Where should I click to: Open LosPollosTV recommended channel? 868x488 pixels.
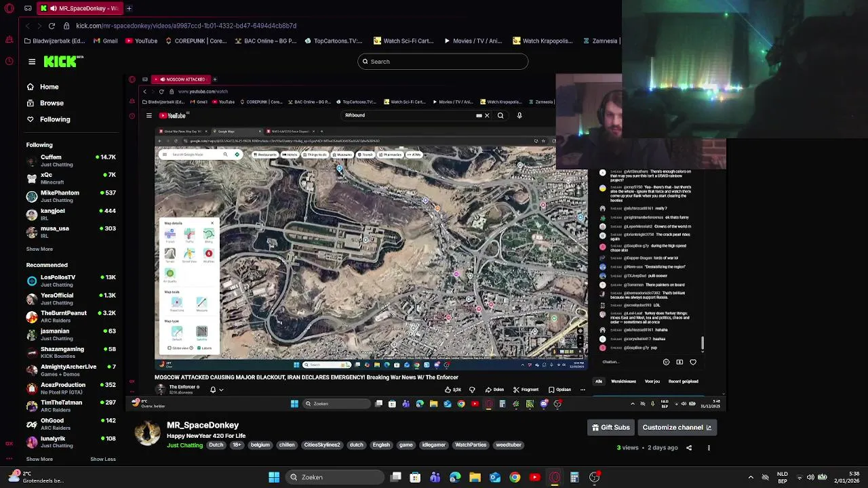(x=71, y=281)
